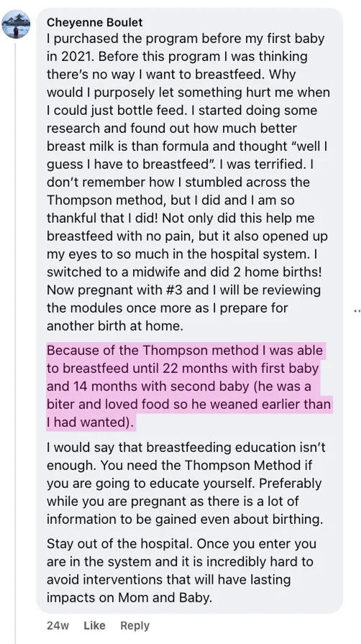The width and height of the screenshot is (361, 644).
Task: Click the Cheyenne Boulet name link
Action: click(95, 22)
